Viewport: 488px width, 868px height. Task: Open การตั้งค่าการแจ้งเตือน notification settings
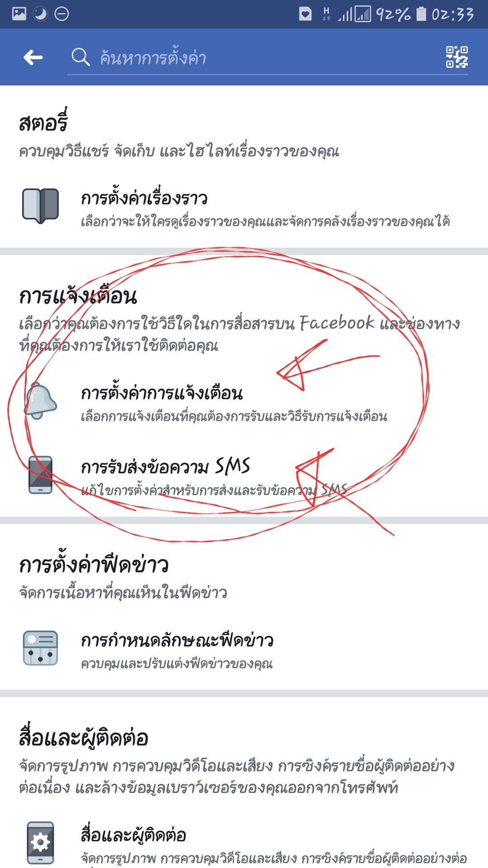244,403
